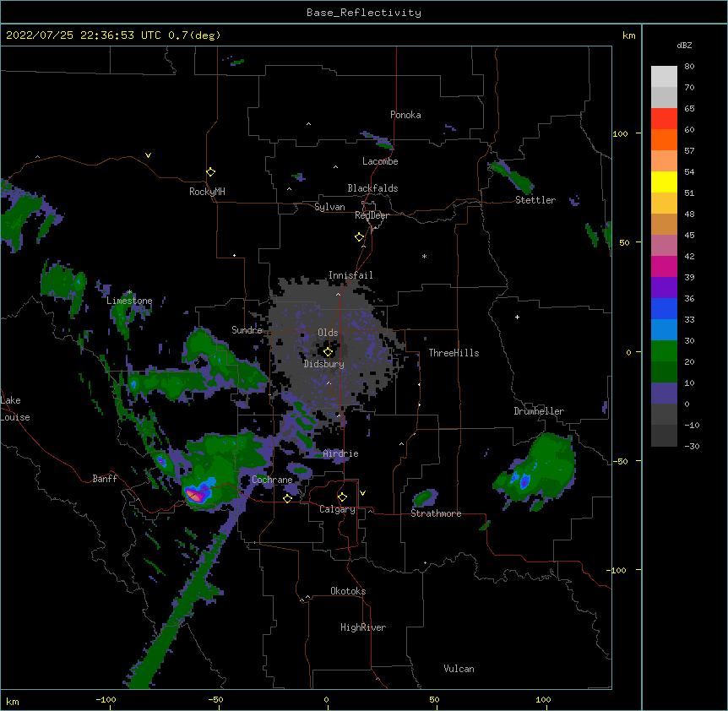Click the yellow diamond marker above Calgary
Screen dimensions: 728x711
pyautogui.click(x=342, y=497)
